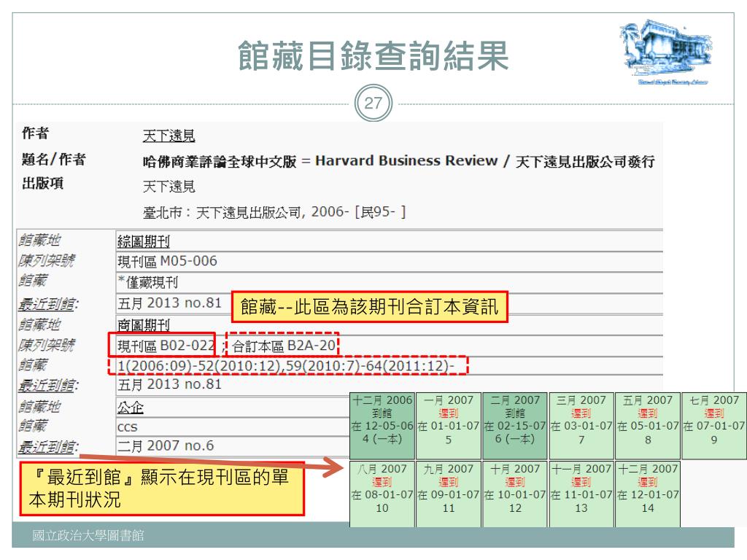This screenshot has width=747, height=560.
Task: Open the 商圖期刊 location link
Action: 144,325
